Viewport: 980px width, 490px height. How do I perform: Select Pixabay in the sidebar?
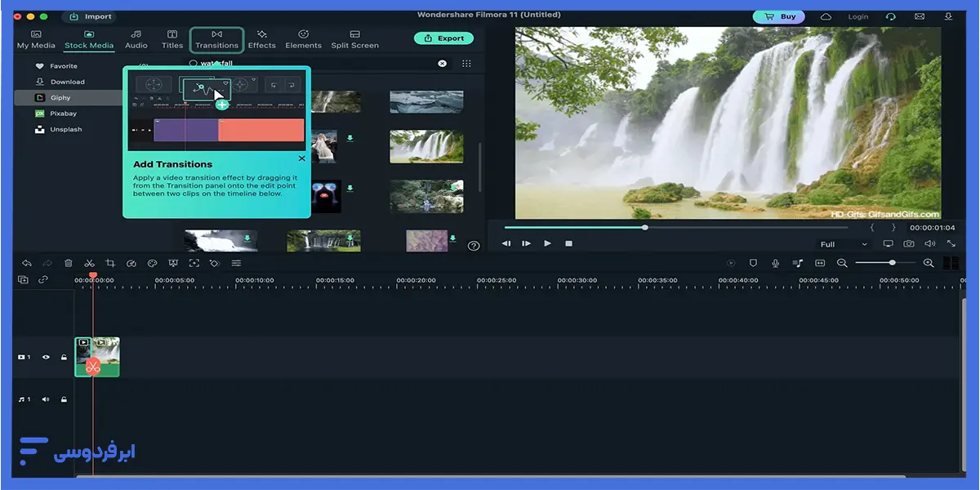point(56,114)
